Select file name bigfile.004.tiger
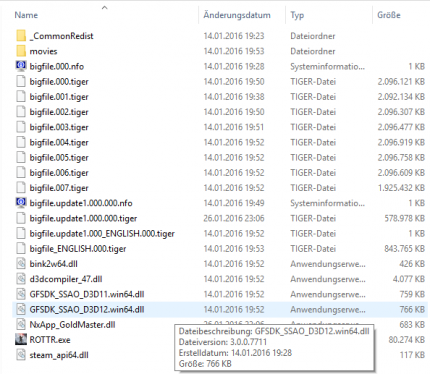 click(x=59, y=143)
